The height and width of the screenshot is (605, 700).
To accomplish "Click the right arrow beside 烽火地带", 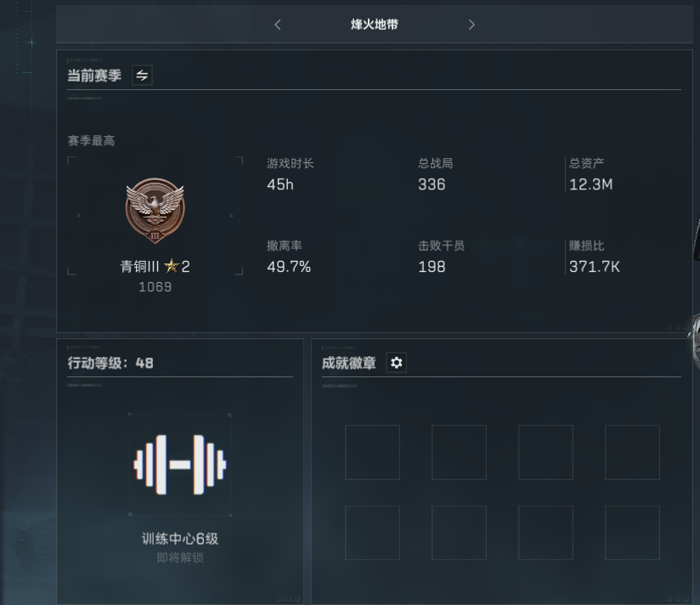I will 471,25.
